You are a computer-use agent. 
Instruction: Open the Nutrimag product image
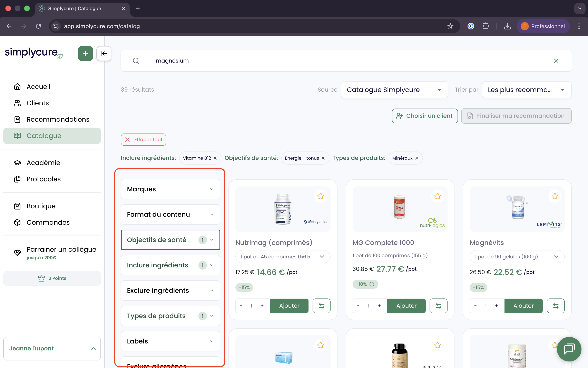point(283,209)
